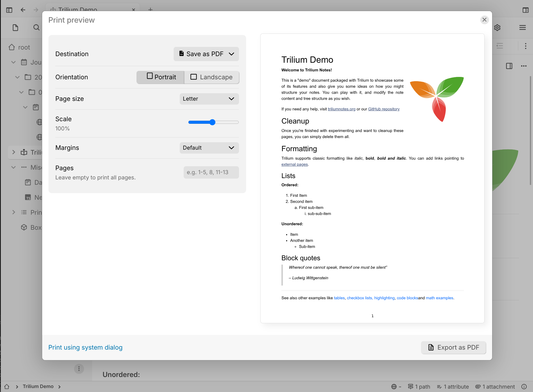
Task: Click the Trilium logo image in preview
Action: 437,99
